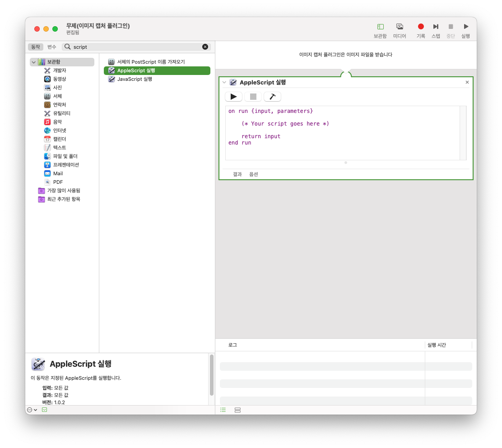Open the action gear menu at bottom

tap(32, 410)
